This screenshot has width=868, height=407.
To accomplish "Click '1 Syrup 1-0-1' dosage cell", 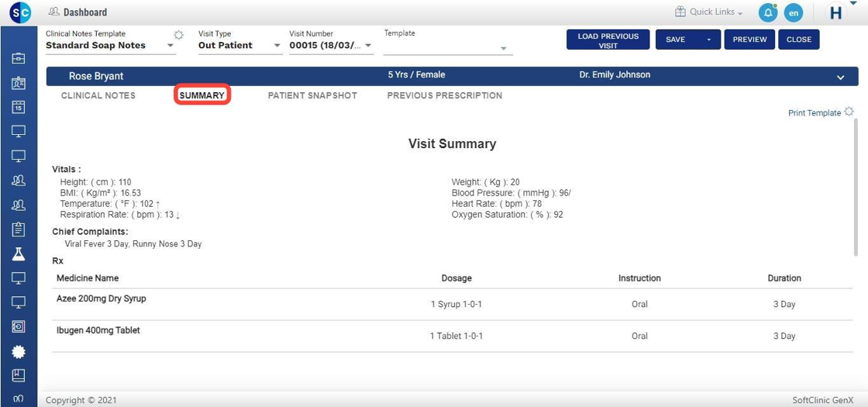I will click(x=456, y=304).
